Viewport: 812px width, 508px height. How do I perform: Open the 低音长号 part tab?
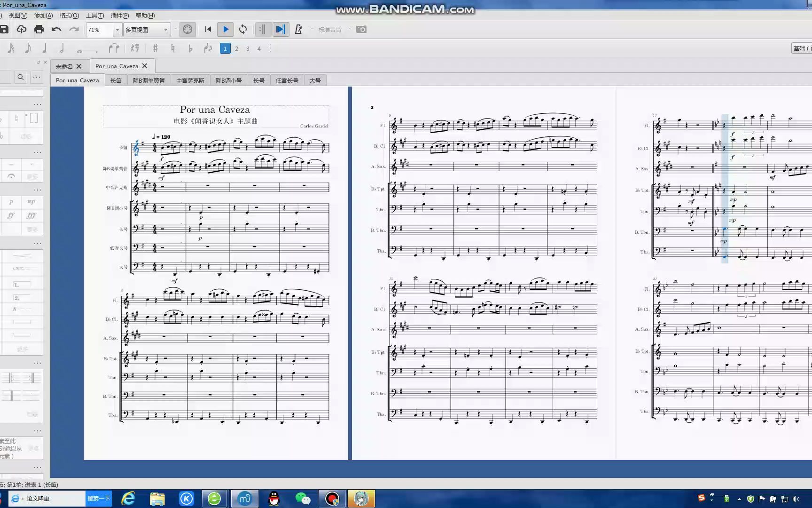tap(287, 80)
